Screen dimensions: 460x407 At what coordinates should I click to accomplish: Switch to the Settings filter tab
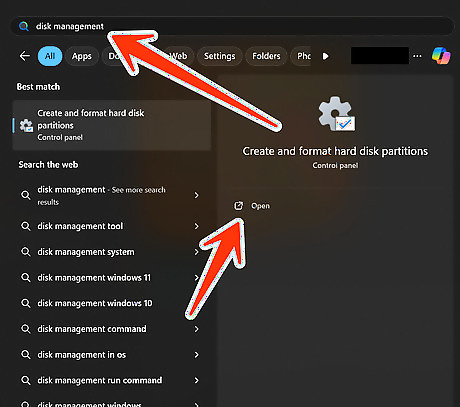tap(220, 56)
